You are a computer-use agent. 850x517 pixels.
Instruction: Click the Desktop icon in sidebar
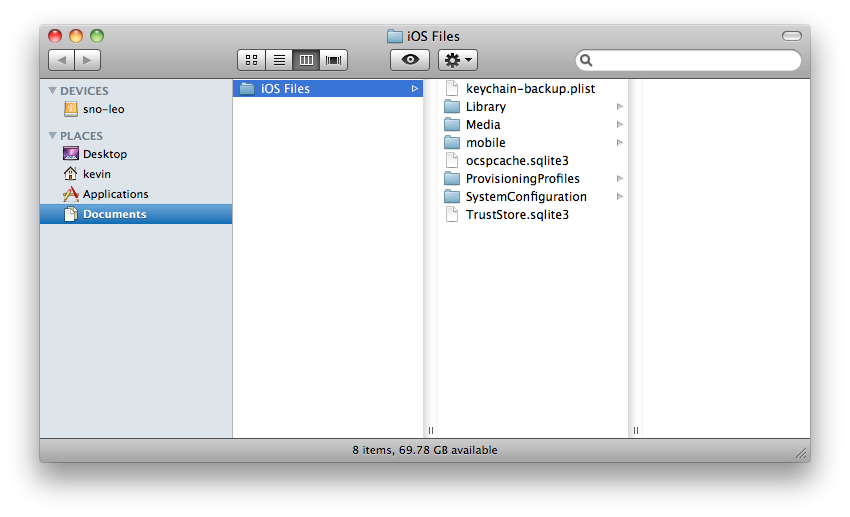click(x=70, y=154)
